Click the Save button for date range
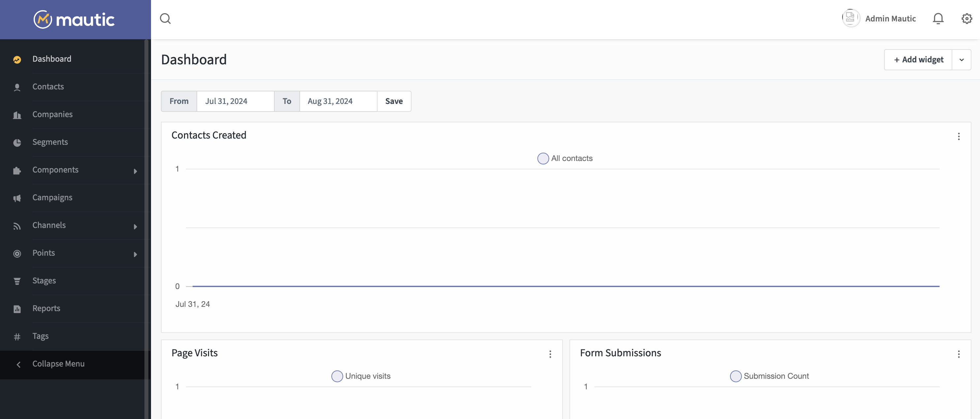The height and width of the screenshot is (419, 980). point(394,101)
